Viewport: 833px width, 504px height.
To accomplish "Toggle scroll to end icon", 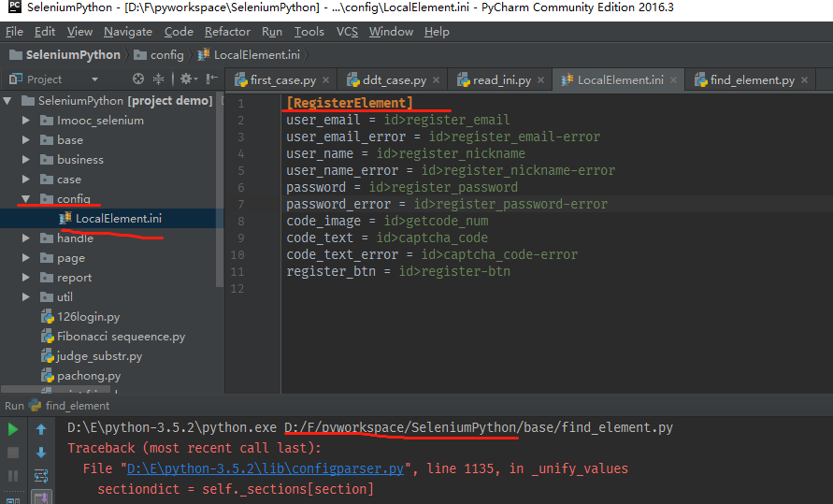I will [41, 497].
